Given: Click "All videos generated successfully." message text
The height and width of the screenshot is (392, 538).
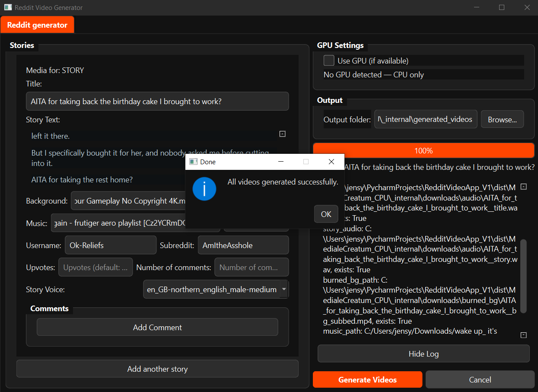Looking at the screenshot, I should coord(283,182).
